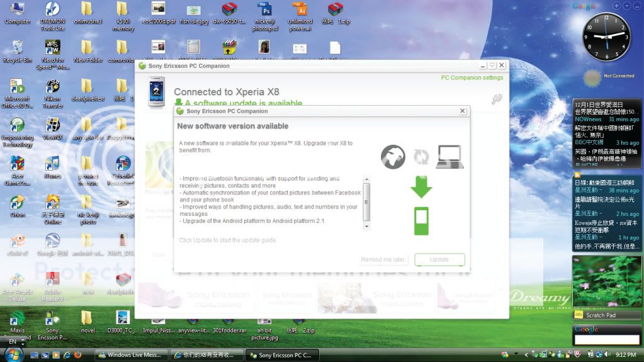Image resolution: width=644 pixels, height=362 pixels.
Task: Click the scrollbar down arrow in update notes
Action: [367, 226]
